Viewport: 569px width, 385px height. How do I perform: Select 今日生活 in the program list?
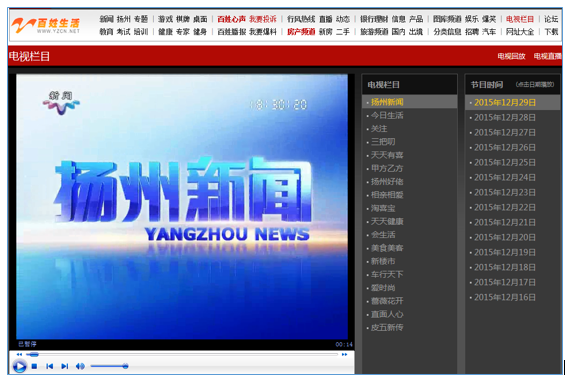tap(387, 115)
